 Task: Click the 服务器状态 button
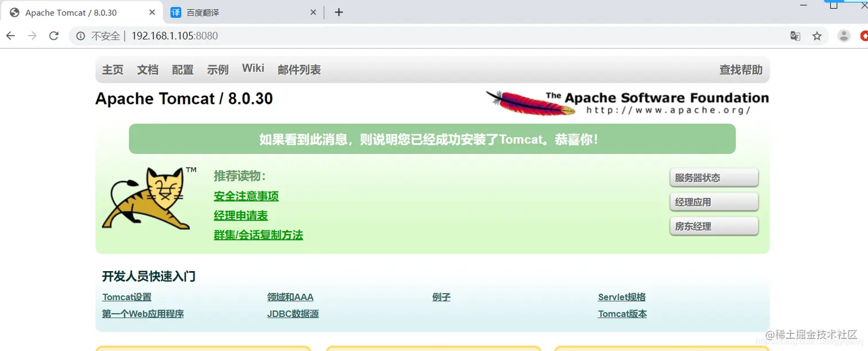tap(714, 178)
